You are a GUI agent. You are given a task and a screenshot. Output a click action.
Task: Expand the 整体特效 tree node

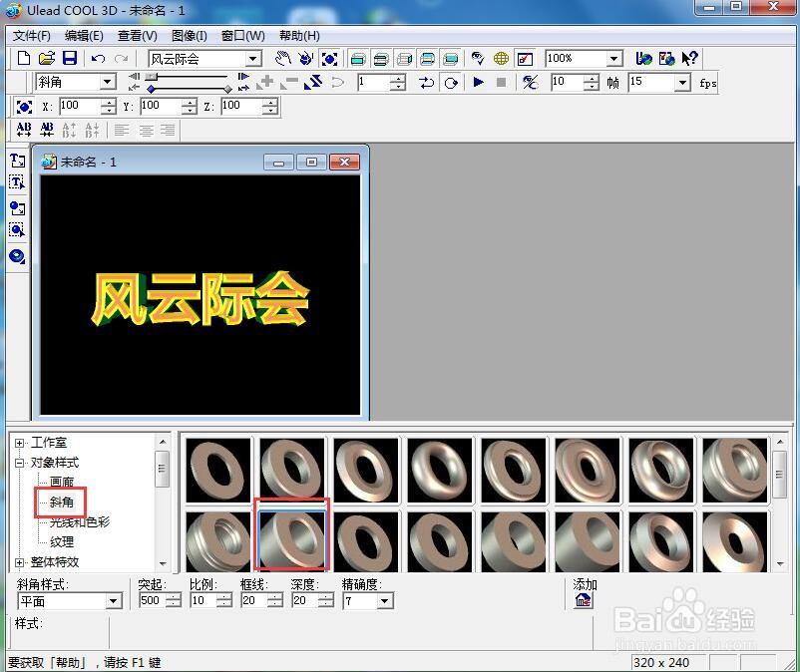pos(19,563)
